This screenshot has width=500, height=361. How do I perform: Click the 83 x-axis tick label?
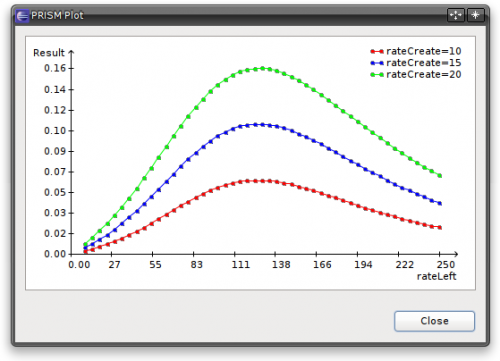pyautogui.click(x=197, y=265)
